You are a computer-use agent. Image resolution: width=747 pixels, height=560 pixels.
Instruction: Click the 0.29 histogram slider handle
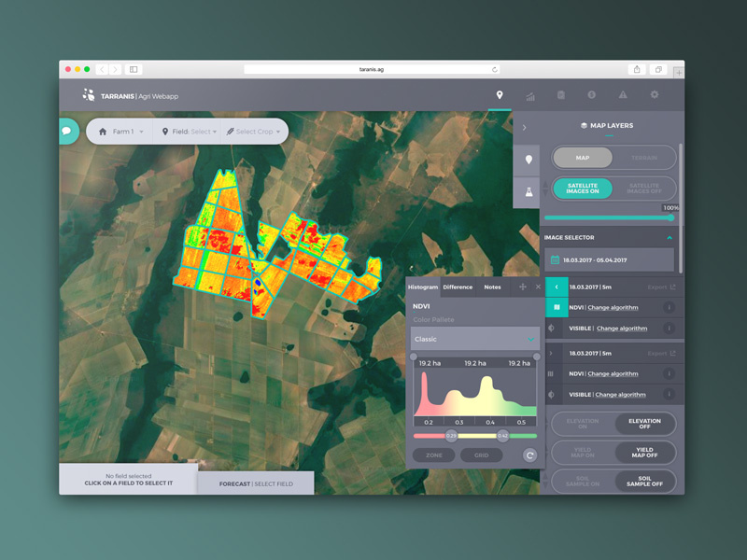[x=451, y=436]
